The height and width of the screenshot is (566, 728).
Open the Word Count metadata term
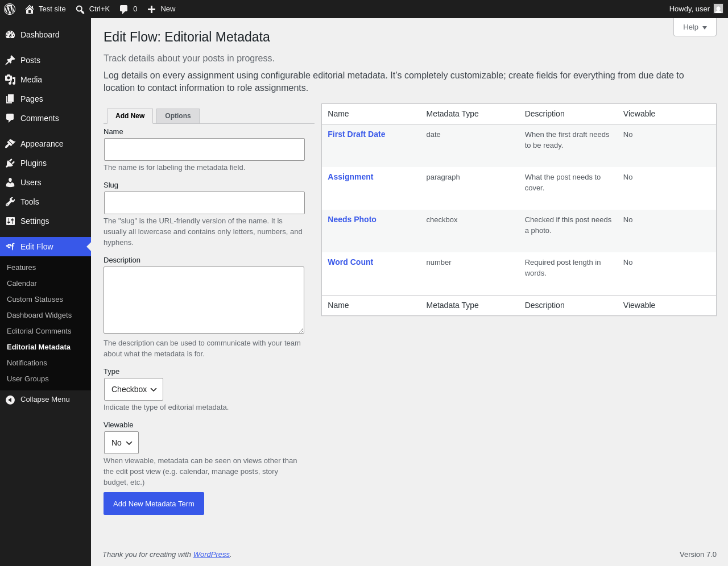[350, 262]
